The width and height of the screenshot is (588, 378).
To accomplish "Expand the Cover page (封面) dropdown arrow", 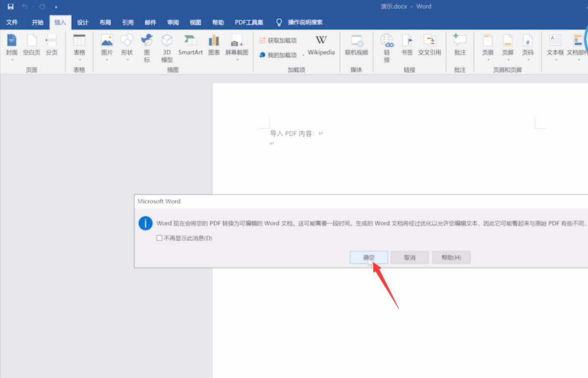I will click(x=12, y=60).
